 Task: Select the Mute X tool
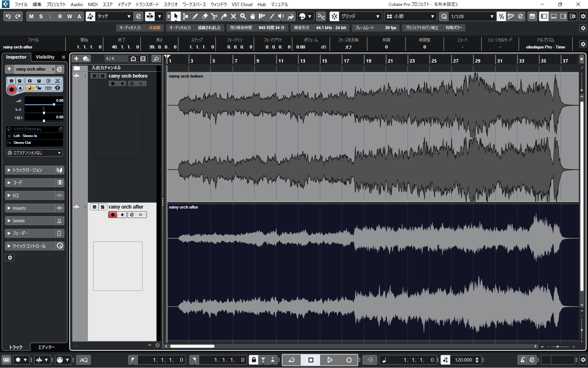point(233,16)
